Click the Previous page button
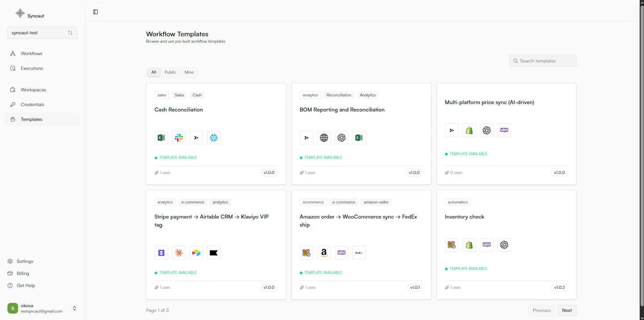The height and width of the screenshot is (320, 644). [x=541, y=310]
